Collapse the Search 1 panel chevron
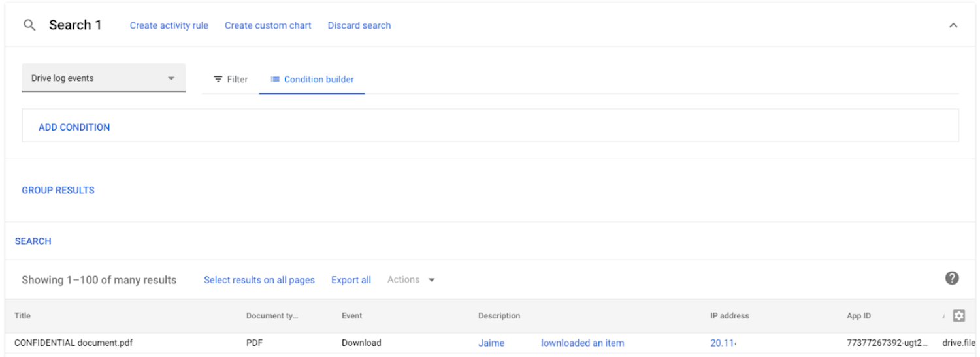The width and height of the screenshot is (980, 357). [953, 25]
